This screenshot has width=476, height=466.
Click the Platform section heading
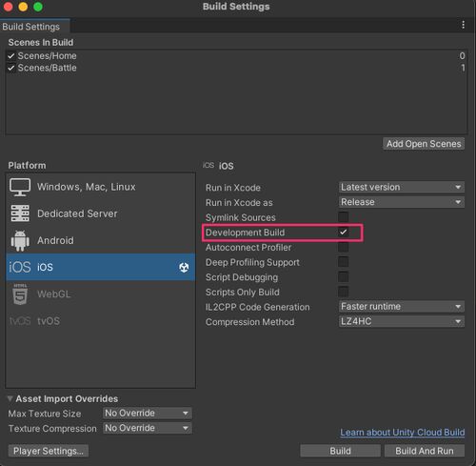point(27,166)
